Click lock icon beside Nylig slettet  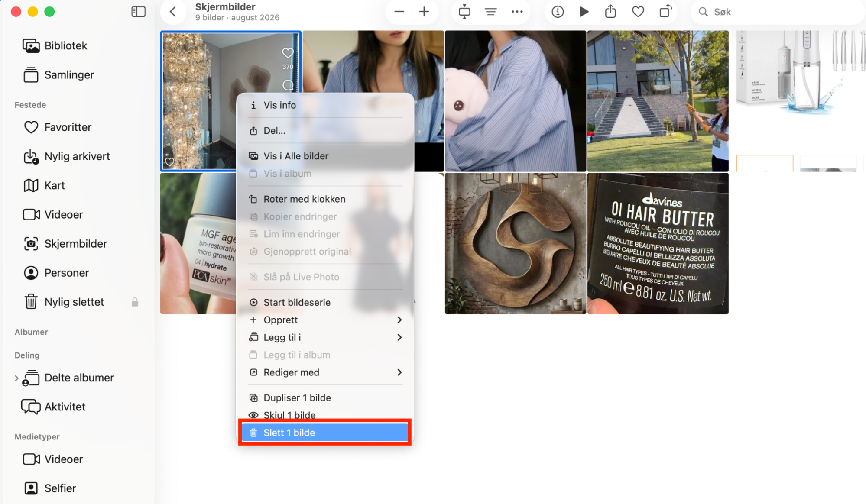pos(135,302)
